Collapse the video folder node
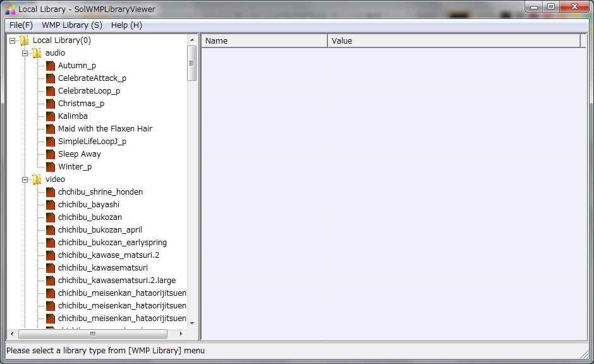This screenshot has height=364, width=594. [25, 180]
